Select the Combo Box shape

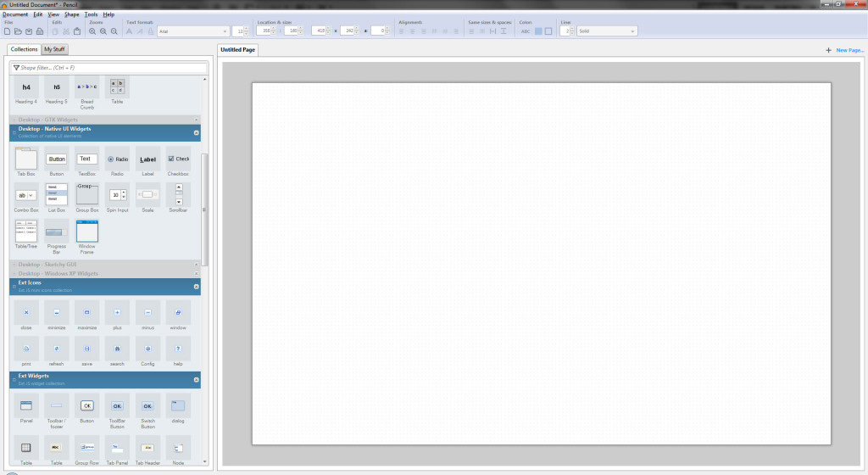(x=26, y=198)
